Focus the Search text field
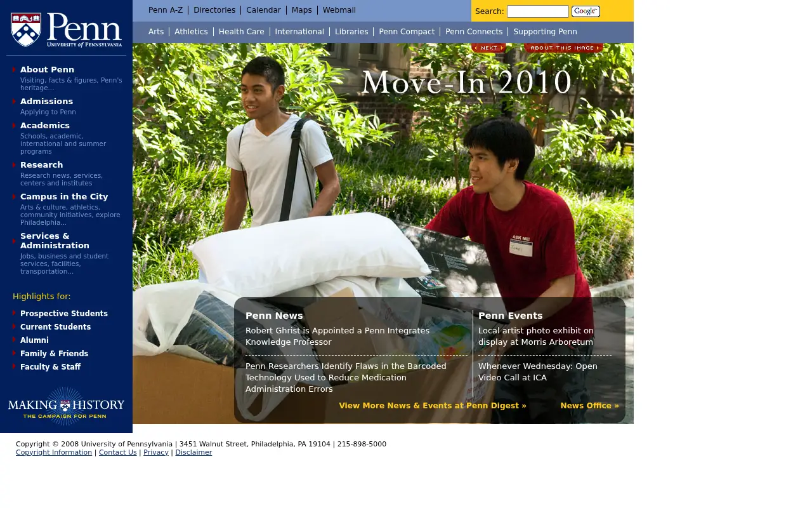The height and width of the screenshot is (508, 812). tap(538, 11)
